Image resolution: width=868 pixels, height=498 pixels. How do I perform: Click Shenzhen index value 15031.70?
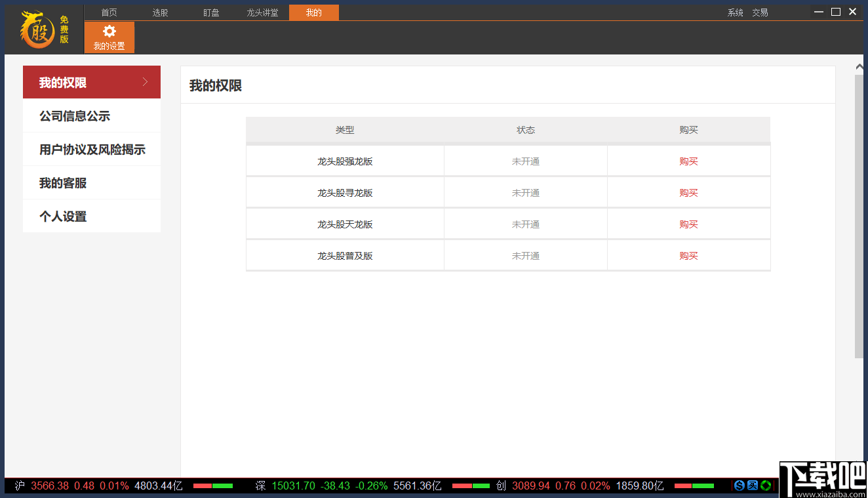(294, 486)
